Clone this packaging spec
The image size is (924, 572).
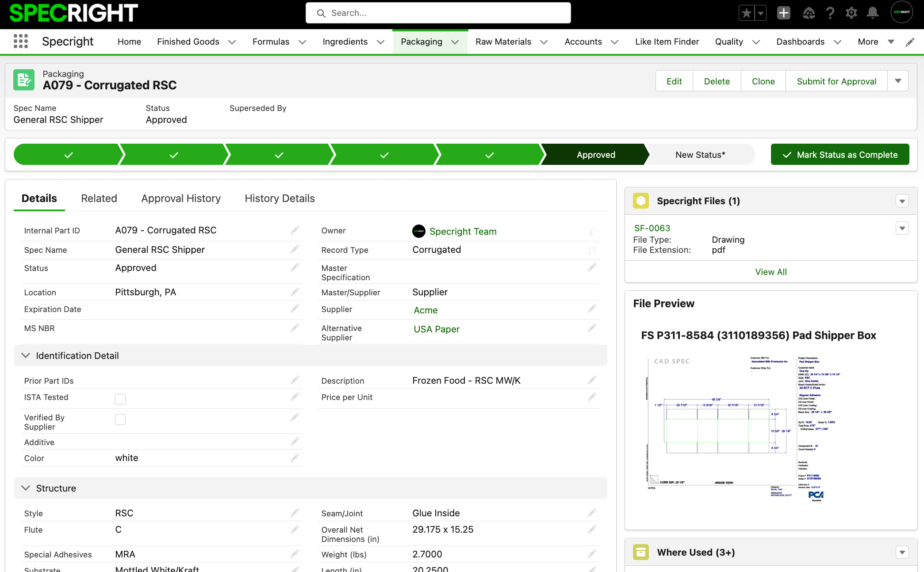pos(763,81)
